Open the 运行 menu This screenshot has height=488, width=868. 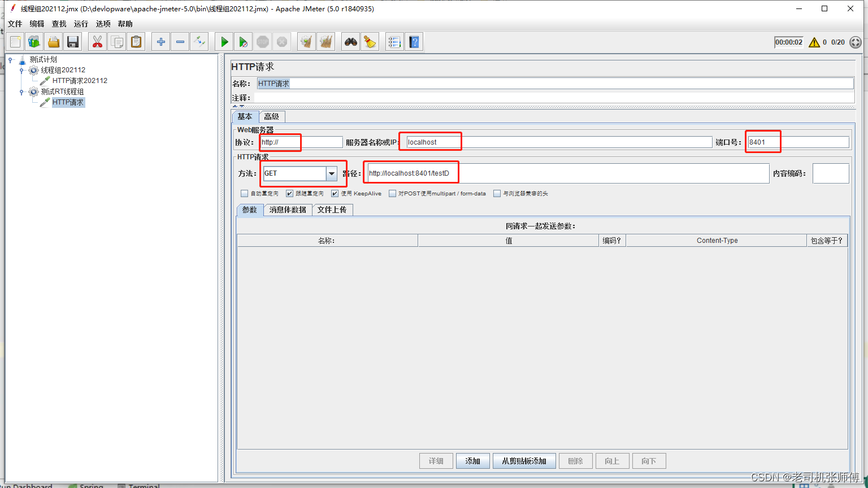click(x=81, y=24)
